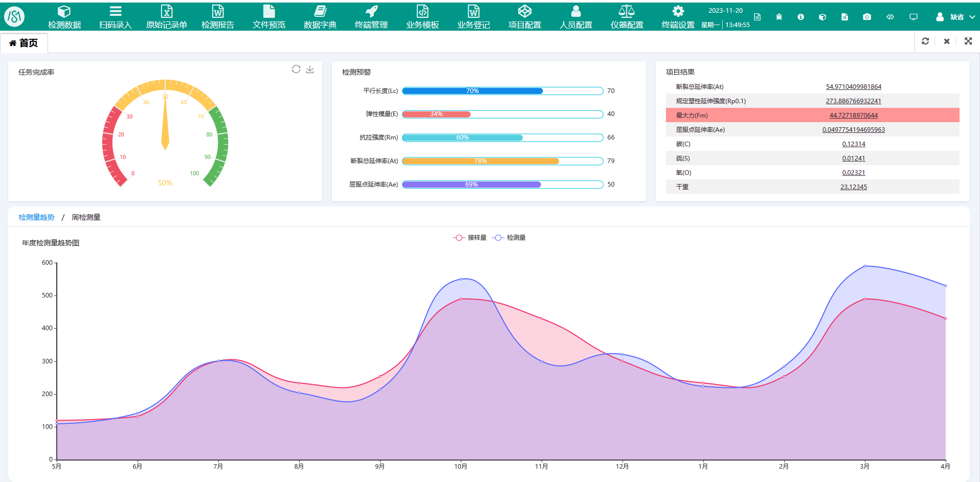Download the 任务完成率 gauge image
Screen dimensions: 980x482
pyautogui.click(x=310, y=69)
